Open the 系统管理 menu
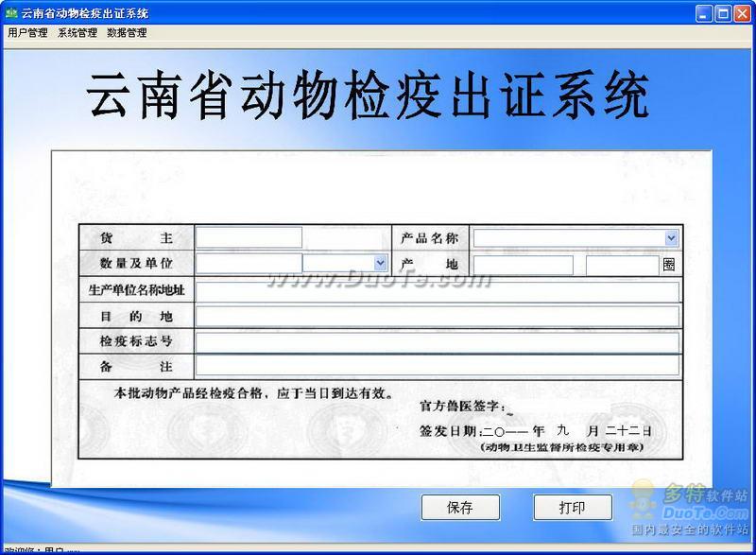The image size is (756, 555). 77,33
